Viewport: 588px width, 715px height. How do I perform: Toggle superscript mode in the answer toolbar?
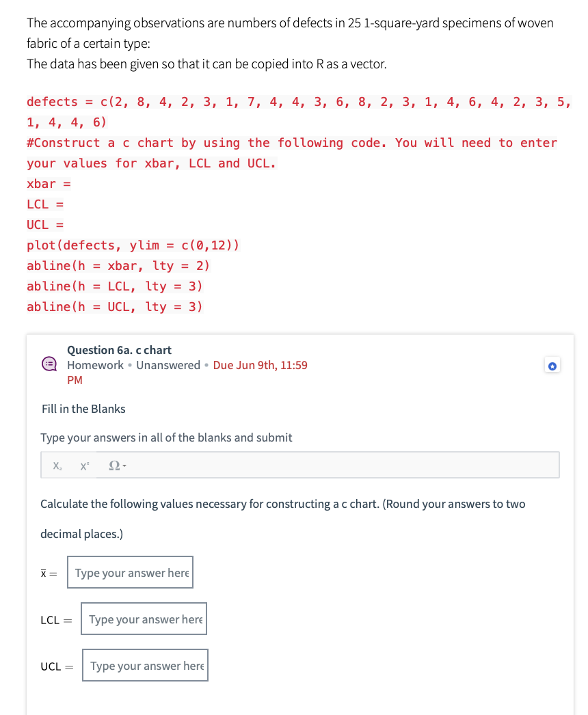click(x=84, y=465)
